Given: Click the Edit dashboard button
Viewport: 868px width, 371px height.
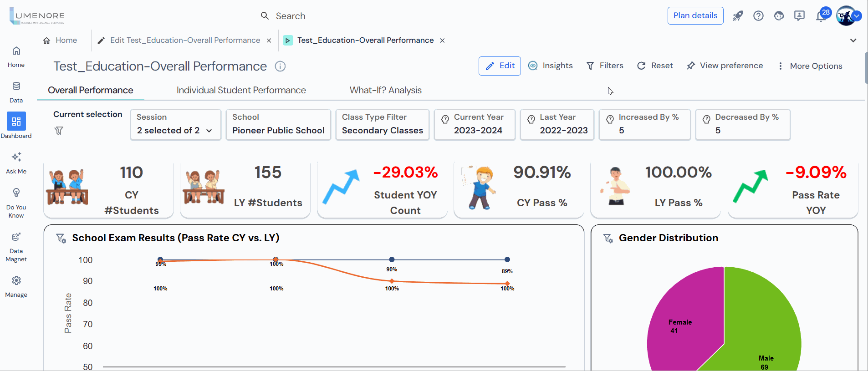Looking at the screenshot, I should [500, 66].
